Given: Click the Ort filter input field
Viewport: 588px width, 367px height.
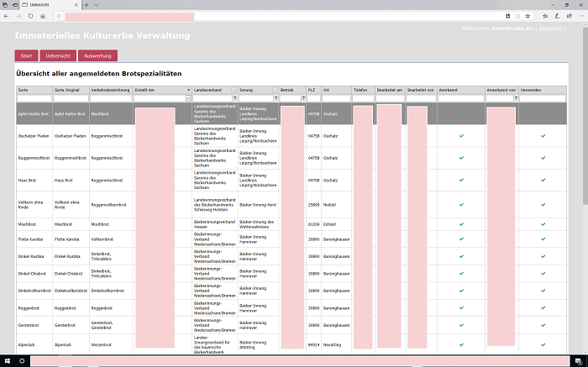Looking at the screenshot, I should [336, 98].
